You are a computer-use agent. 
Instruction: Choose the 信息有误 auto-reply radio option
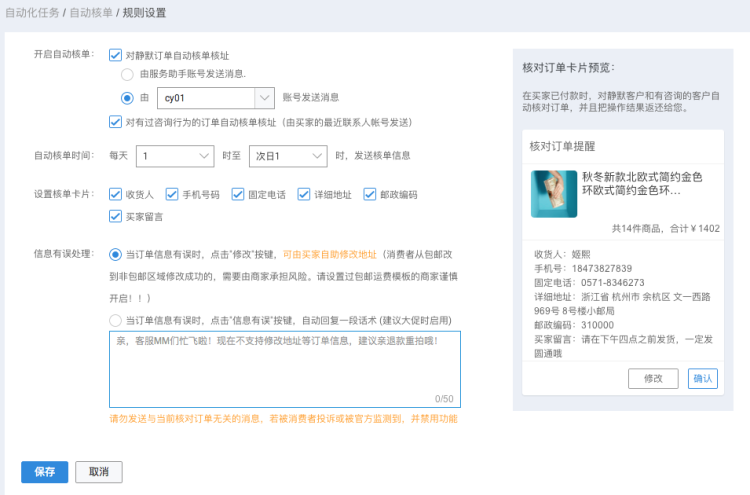pyautogui.click(x=116, y=320)
